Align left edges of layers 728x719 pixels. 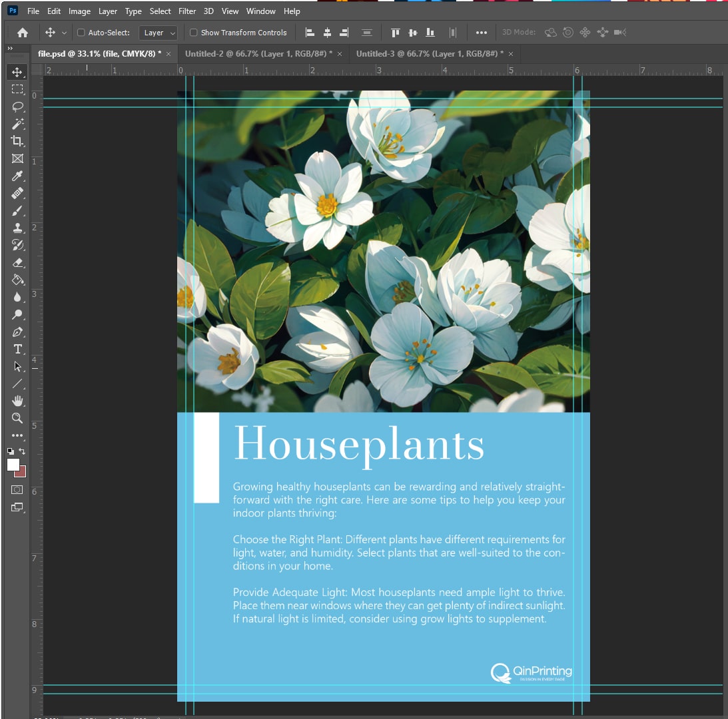[x=310, y=33]
